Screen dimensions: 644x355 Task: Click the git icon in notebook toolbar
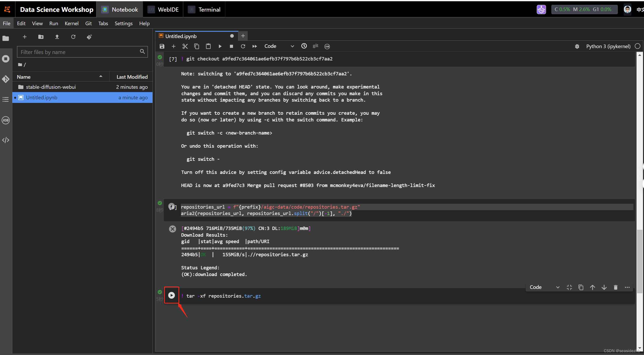click(316, 46)
